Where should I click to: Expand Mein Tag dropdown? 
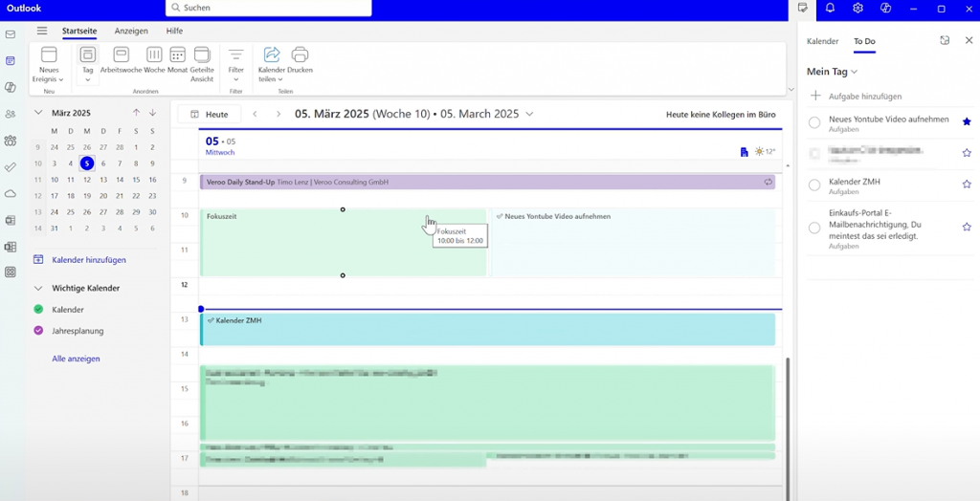coord(855,72)
